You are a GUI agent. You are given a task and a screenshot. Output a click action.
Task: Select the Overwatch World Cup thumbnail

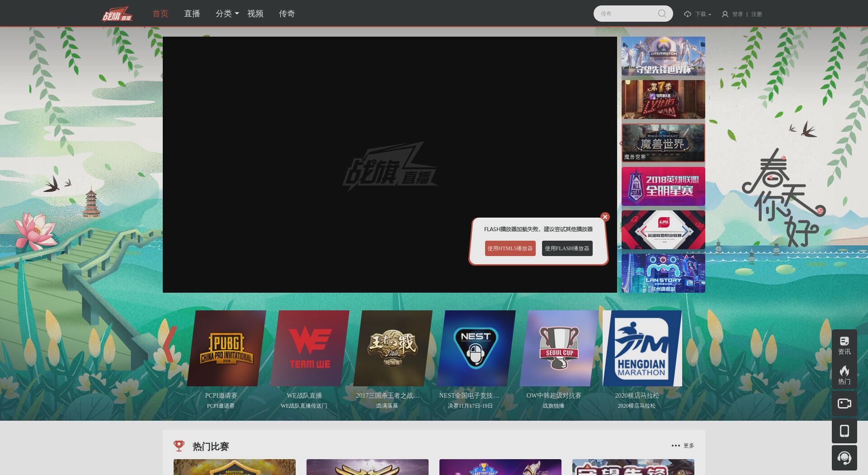663,56
